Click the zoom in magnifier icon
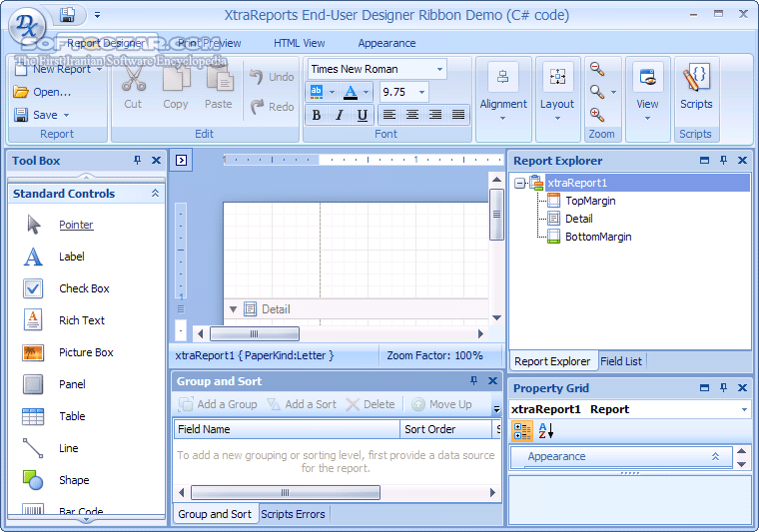The image size is (759, 532). (x=597, y=115)
